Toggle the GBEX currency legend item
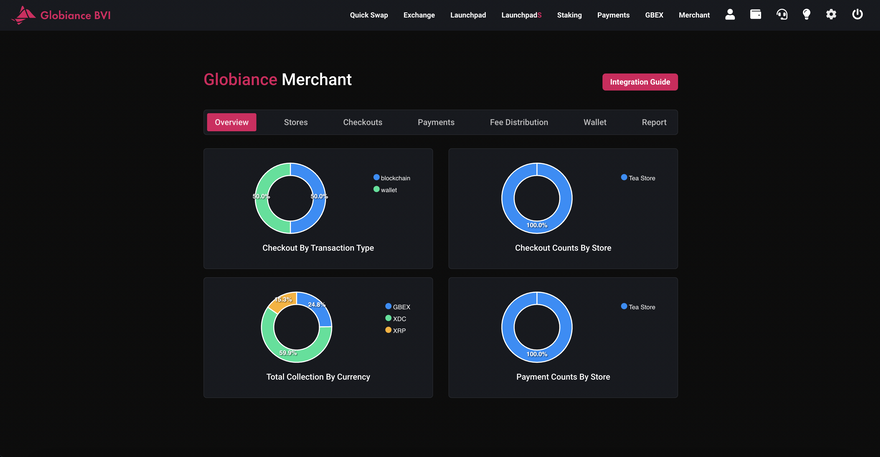This screenshot has height=457, width=880. click(397, 307)
